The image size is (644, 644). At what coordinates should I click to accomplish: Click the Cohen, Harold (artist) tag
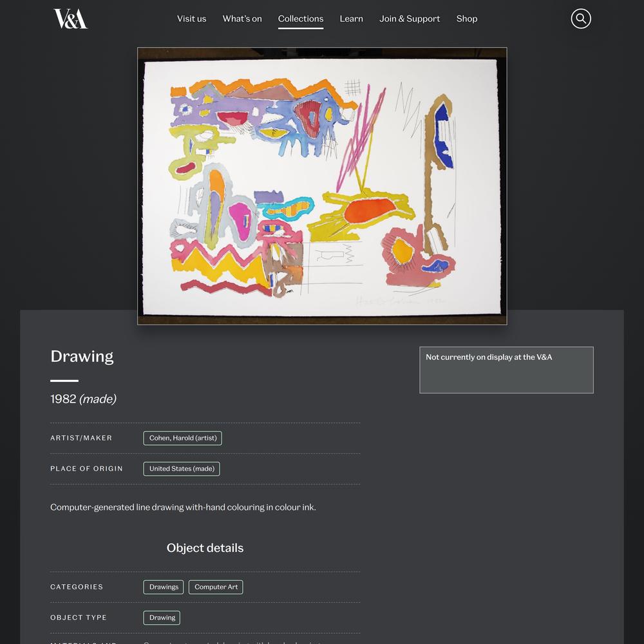[x=183, y=438]
